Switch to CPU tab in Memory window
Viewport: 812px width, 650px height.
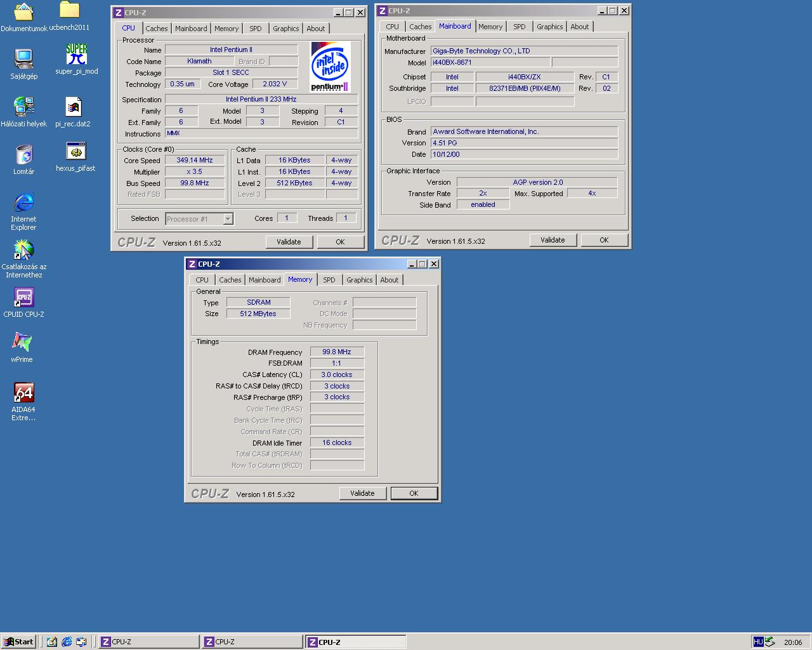point(202,280)
